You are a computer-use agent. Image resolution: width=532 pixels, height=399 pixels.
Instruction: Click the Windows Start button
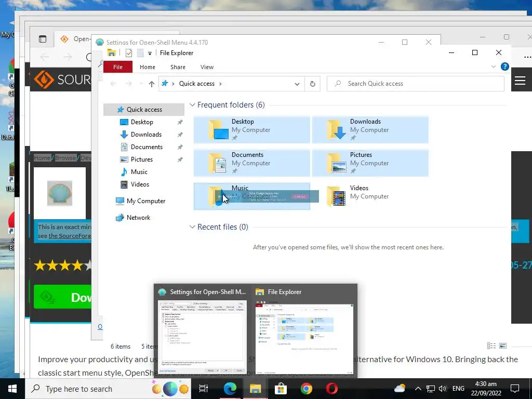tap(12, 389)
